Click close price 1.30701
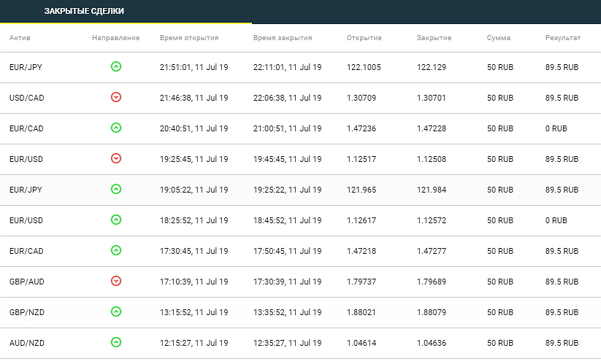This screenshot has height=364, width=601. pyautogui.click(x=432, y=98)
